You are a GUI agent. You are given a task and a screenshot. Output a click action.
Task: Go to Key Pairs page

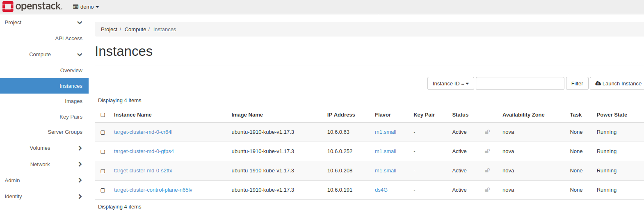[71, 117]
